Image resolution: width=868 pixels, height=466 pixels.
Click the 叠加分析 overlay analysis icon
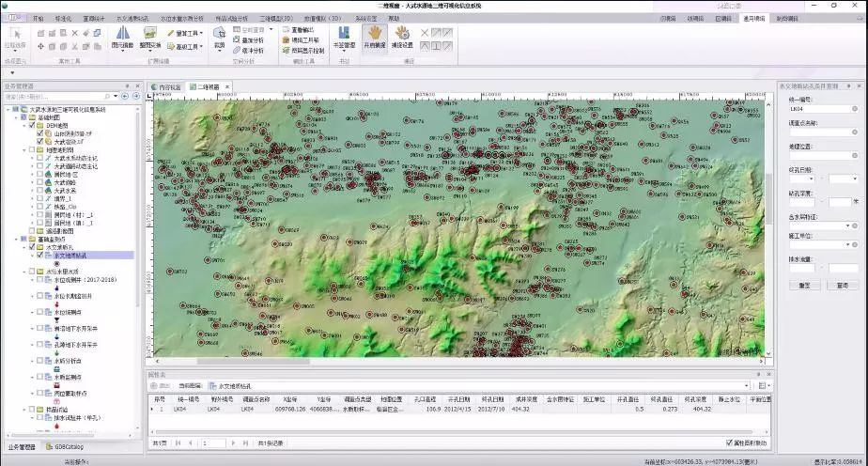point(236,40)
